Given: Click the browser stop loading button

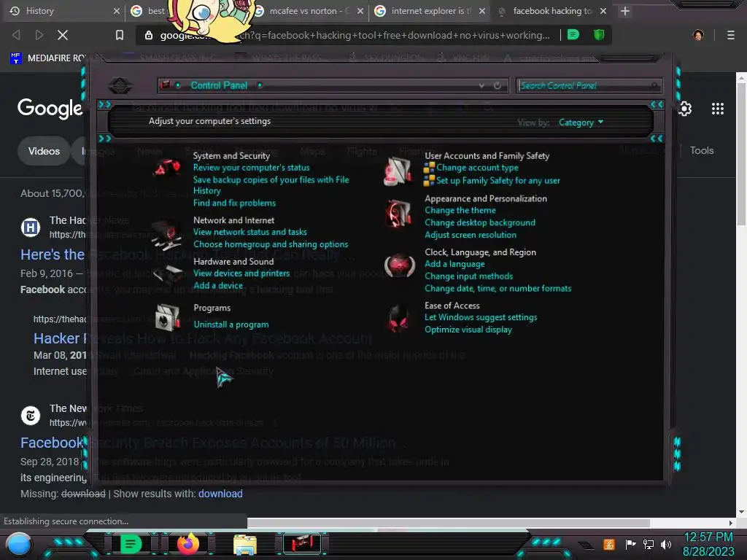Looking at the screenshot, I should click(63, 35).
